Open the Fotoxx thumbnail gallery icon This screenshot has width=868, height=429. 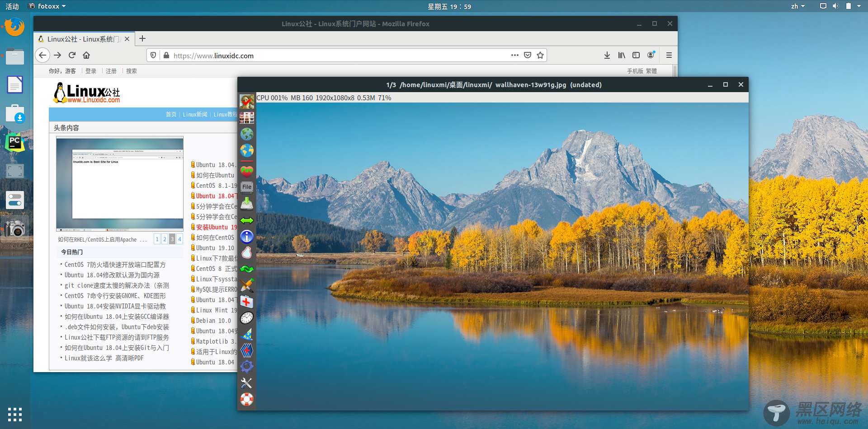tap(247, 118)
